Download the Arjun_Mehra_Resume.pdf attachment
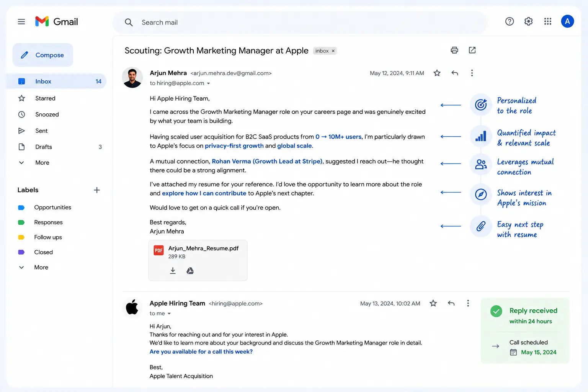 [x=173, y=271]
